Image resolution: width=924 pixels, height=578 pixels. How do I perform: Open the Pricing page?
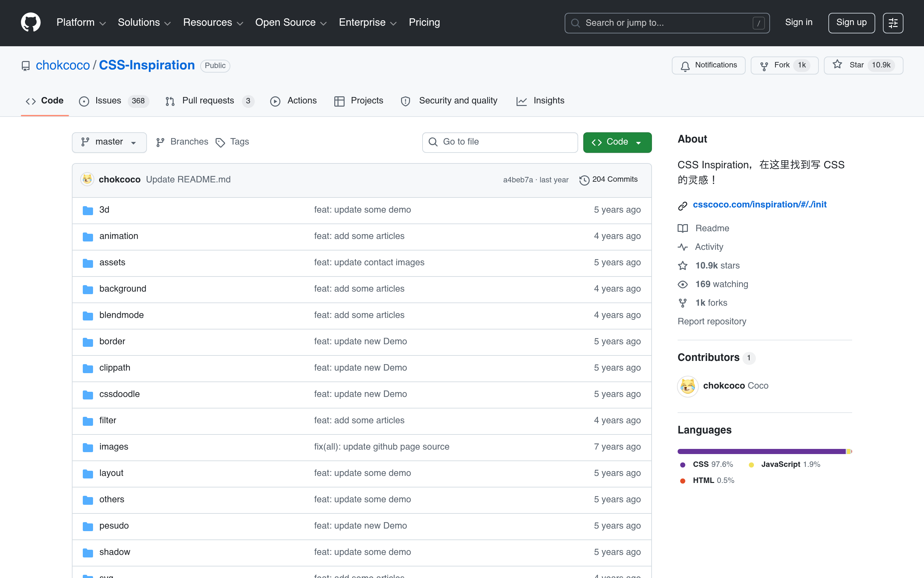point(424,22)
